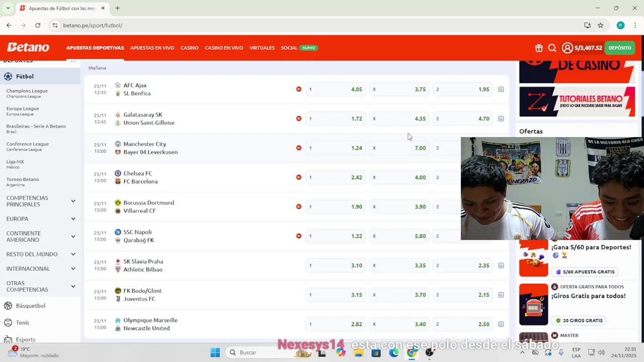This screenshot has height=362, width=644.
Task: Open stats icon for Galatasaray SK match
Action: [501, 119]
